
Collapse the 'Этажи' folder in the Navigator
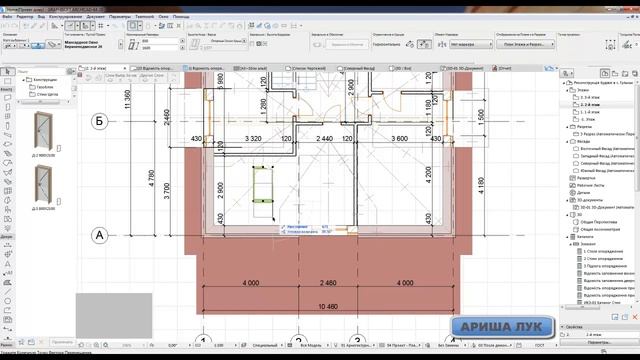click(x=567, y=90)
